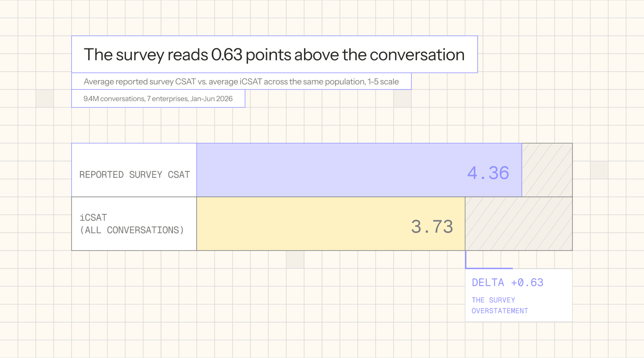644x358 pixels.
Task: Click the hatched area beside the survey bar
Action: tap(547, 170)
